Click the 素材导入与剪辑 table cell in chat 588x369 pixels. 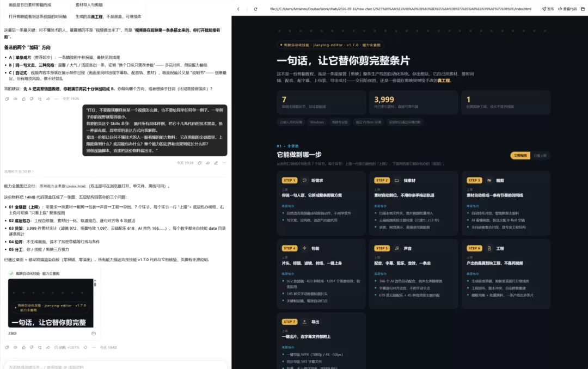pos(89,5)
